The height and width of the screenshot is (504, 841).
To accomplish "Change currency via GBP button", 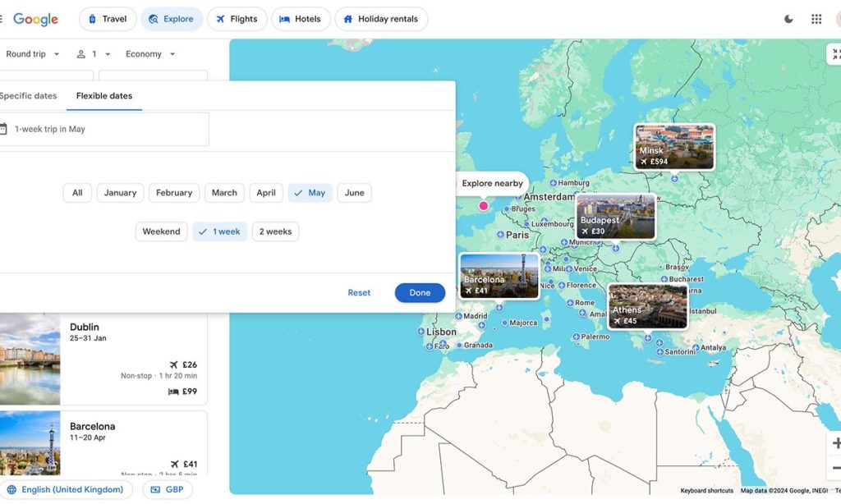I will pyautogui.click(x=168, y=490).
